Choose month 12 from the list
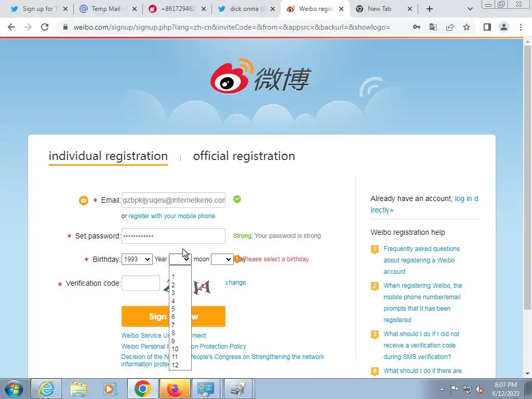The image size is (532, 399). (180, 365)
